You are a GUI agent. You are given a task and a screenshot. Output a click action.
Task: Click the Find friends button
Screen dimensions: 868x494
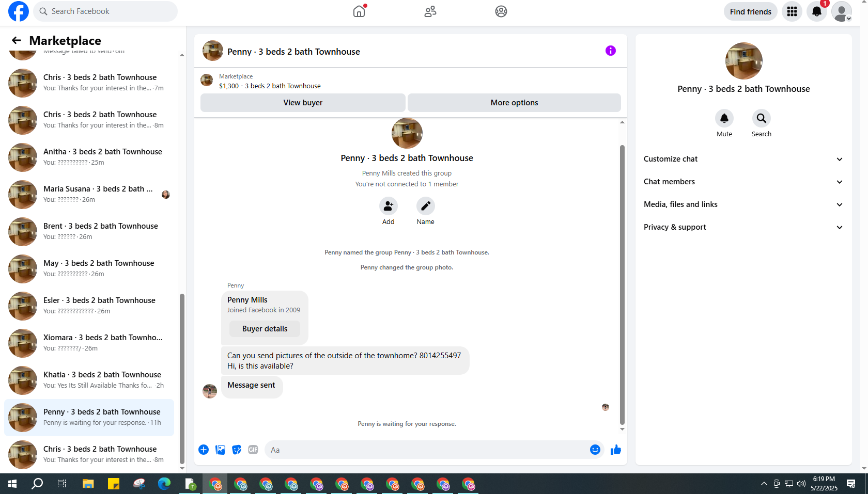pos(750,11)
